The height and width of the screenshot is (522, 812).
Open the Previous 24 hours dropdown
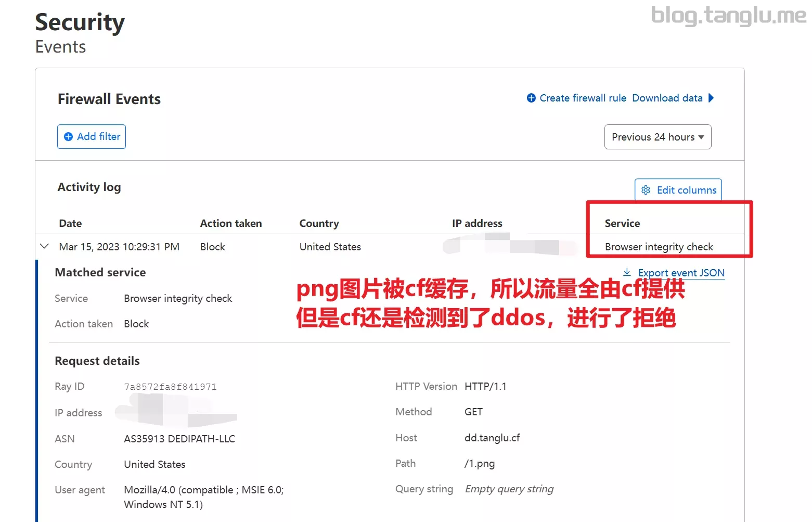(658, 137)
